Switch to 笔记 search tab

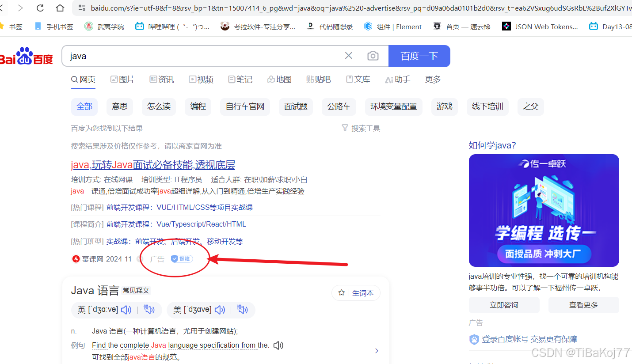(240, 80)
